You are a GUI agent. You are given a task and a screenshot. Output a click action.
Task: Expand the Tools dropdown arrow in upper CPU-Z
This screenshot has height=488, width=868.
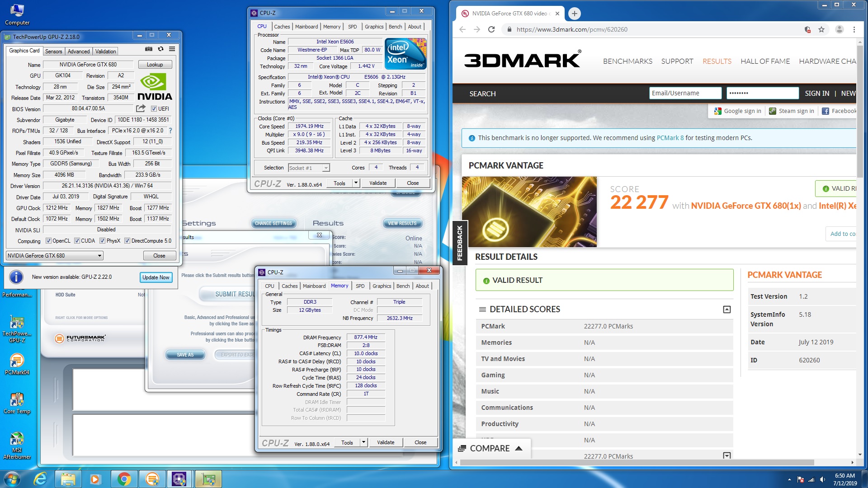[x=356, y=183]
